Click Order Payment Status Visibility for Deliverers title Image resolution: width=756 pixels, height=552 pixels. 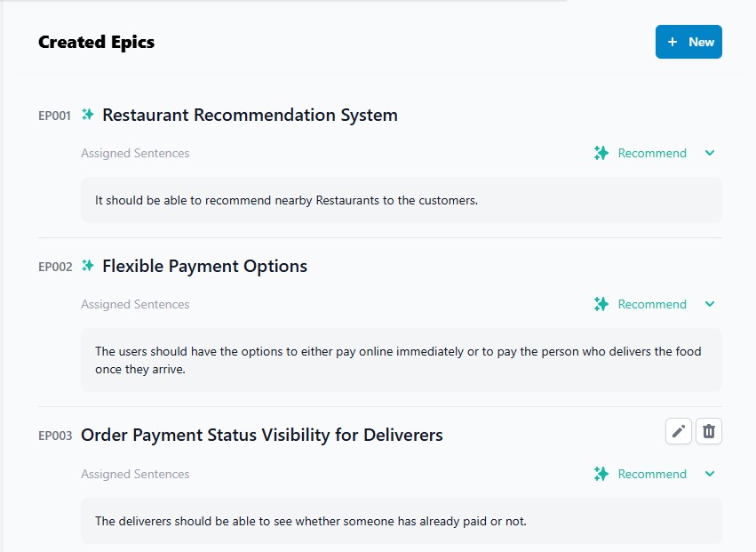(261, 435)
